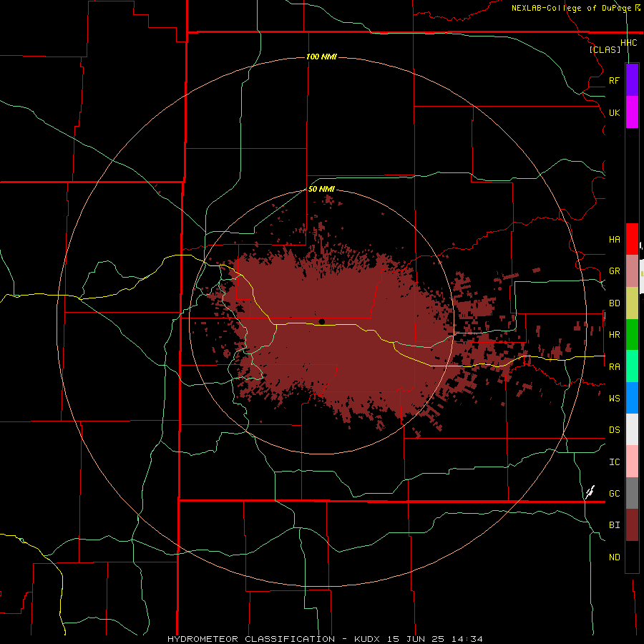Click the white lightning marker icon
The width and height of the screenshot is (644, 644).
coord(590,492)
